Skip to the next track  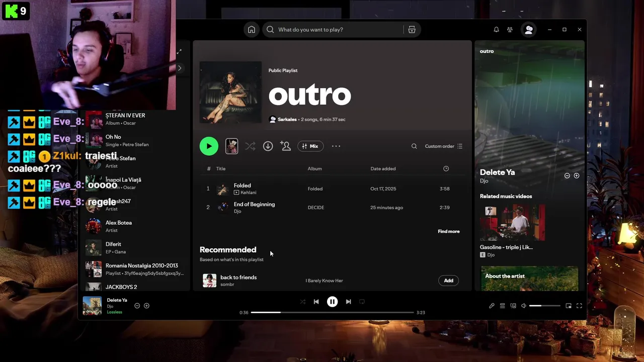(348, 302)
